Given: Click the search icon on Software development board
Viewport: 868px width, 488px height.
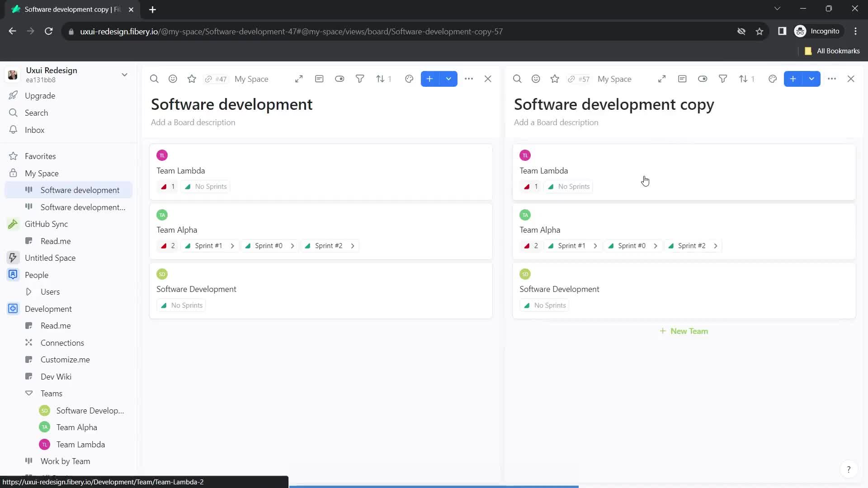Looking at the screenshot, I should click(155, 79).
